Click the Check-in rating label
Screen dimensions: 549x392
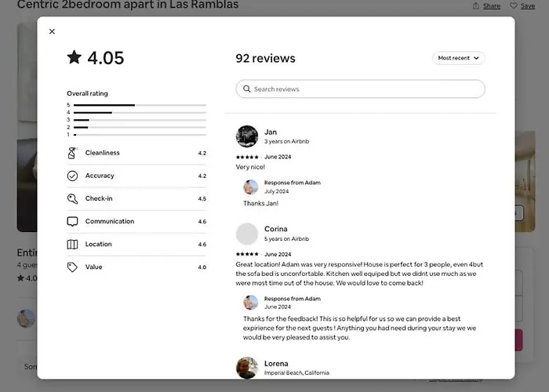(99, 198)
